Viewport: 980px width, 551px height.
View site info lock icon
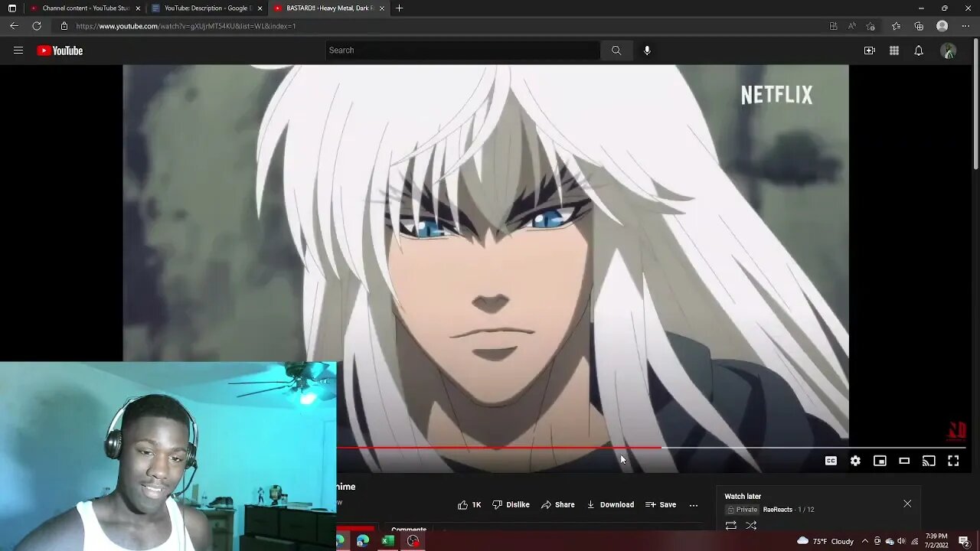(x=64, y=26)
